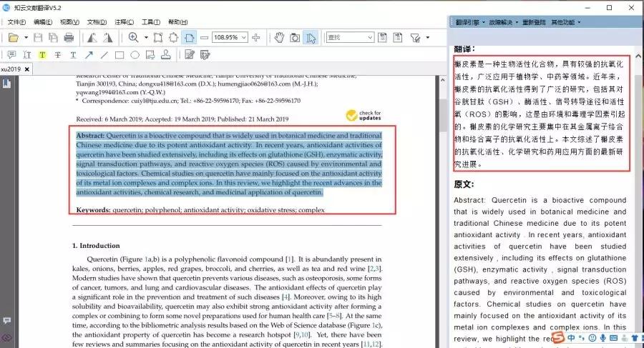This screenshot has width=644, height=348.
Task: Click the Save As copies icon
Action: [x=53, y=38]
